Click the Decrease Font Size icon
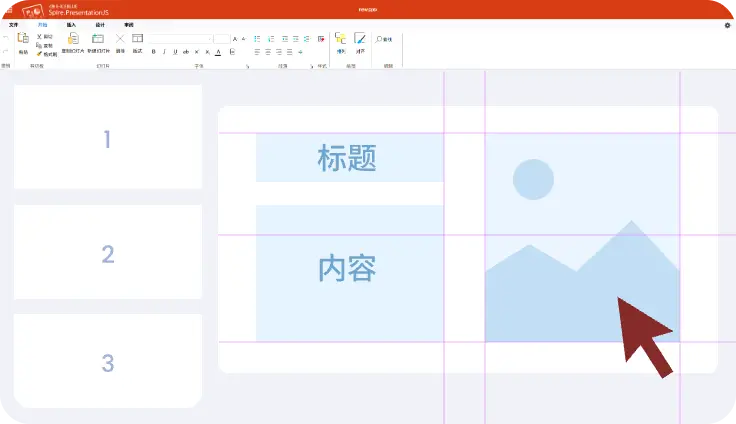Viewport: 736px width, 424px height. (x=244, y=39)
